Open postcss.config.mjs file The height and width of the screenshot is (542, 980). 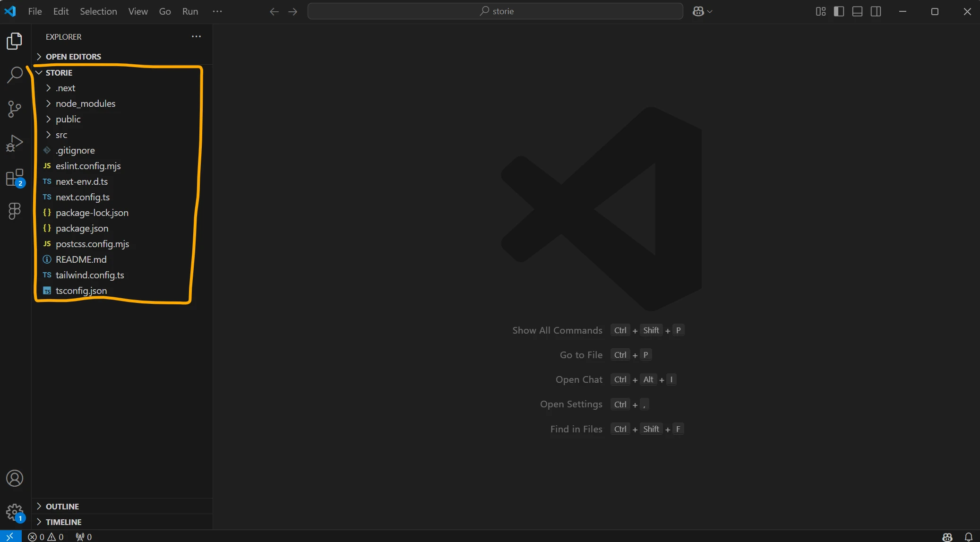tap(122, 244)
